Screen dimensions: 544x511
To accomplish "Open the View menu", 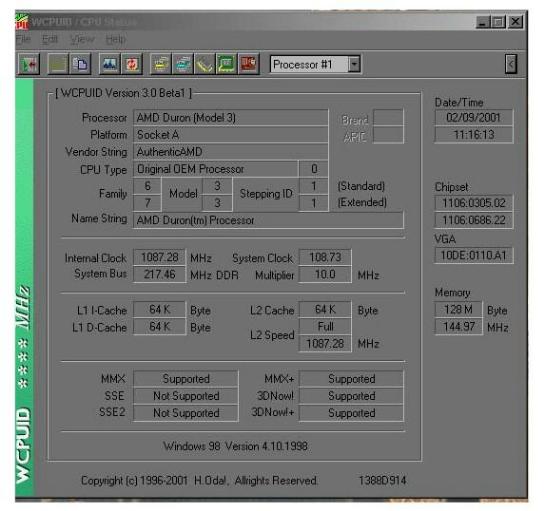I will pyautogui.click(x=82, y=39).
